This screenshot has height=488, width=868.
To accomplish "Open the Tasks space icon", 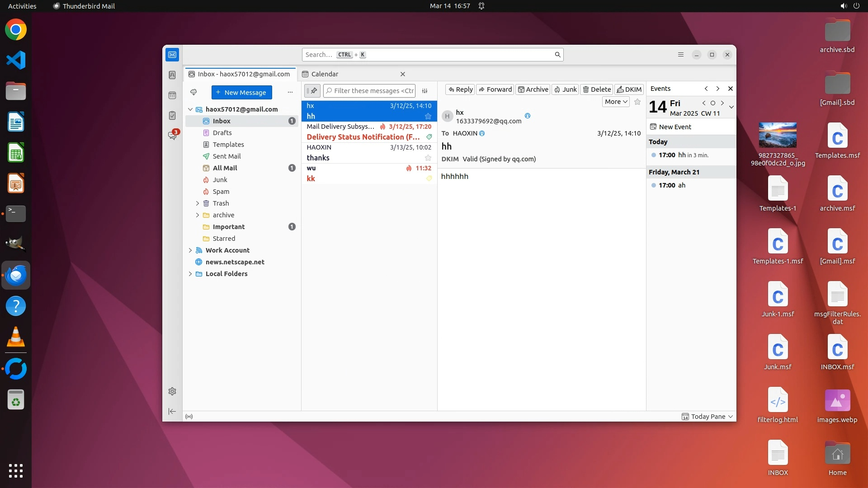I will (x=172, y=116).
